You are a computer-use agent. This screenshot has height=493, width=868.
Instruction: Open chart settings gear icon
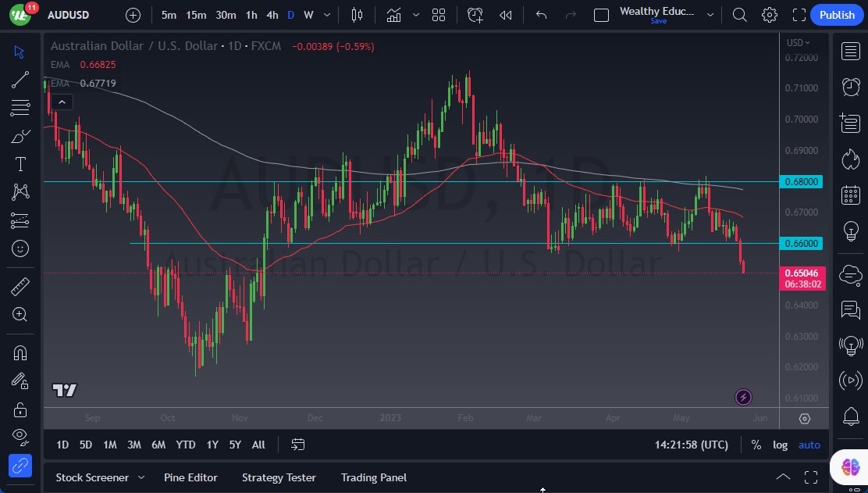[770, 15]
